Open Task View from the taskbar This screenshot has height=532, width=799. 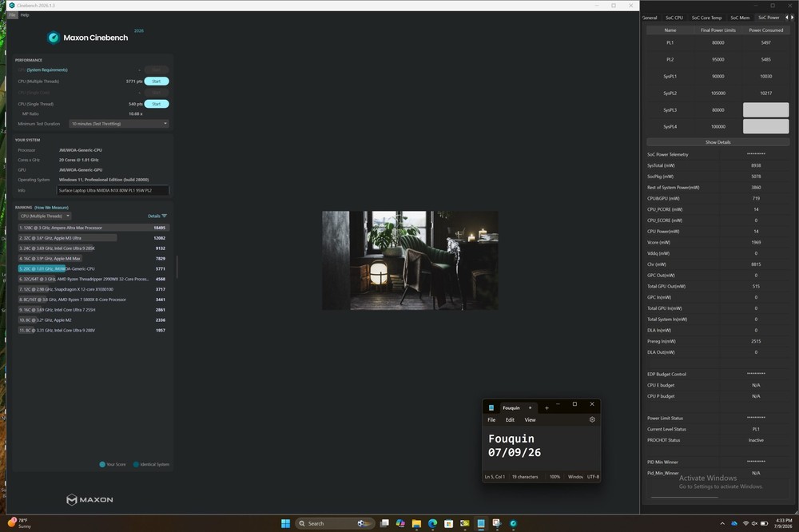tap(385, 523)
